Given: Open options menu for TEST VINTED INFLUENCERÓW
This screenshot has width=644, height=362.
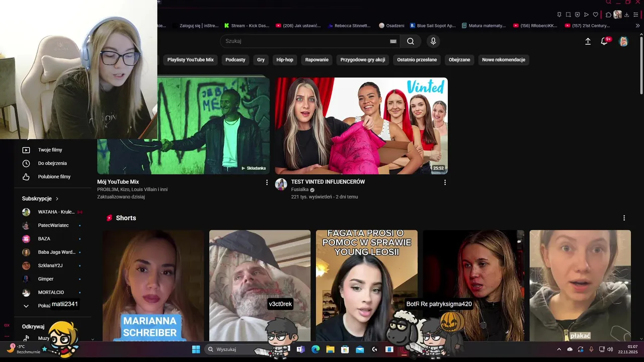Looking at the screenshot, I should [445, 183].
